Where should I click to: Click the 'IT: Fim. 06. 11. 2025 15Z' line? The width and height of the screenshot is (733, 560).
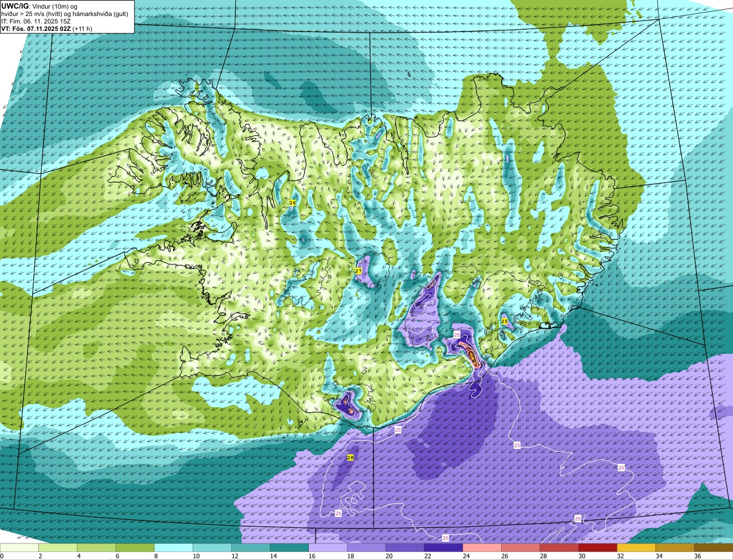click(36, 21)
